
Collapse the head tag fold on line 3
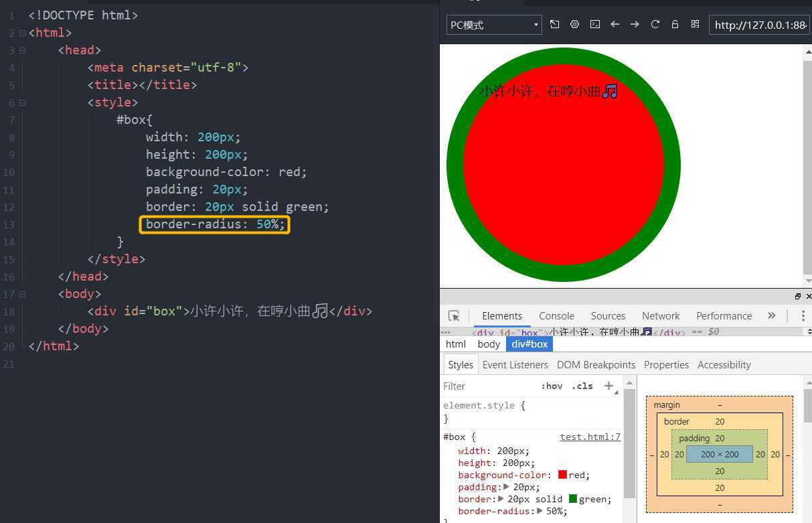(x=23, y=50)
